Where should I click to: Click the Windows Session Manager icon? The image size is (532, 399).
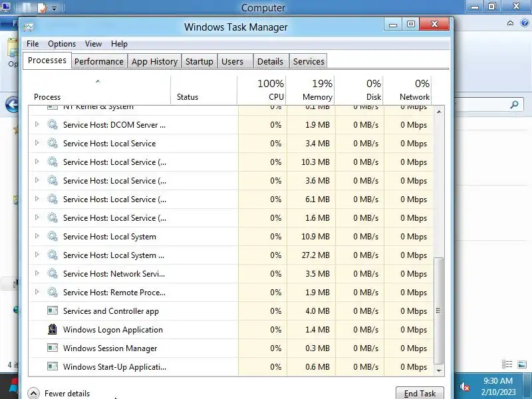coord(53,348)
